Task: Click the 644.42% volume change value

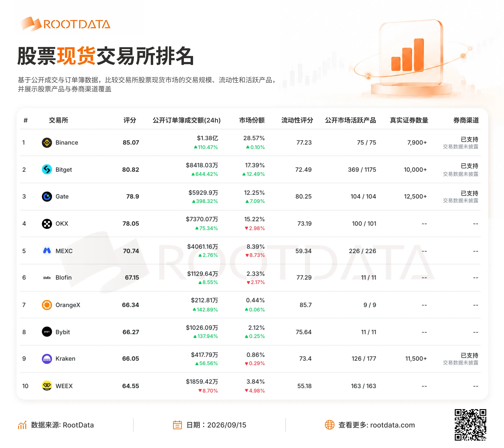Action: tap(205, 174)
